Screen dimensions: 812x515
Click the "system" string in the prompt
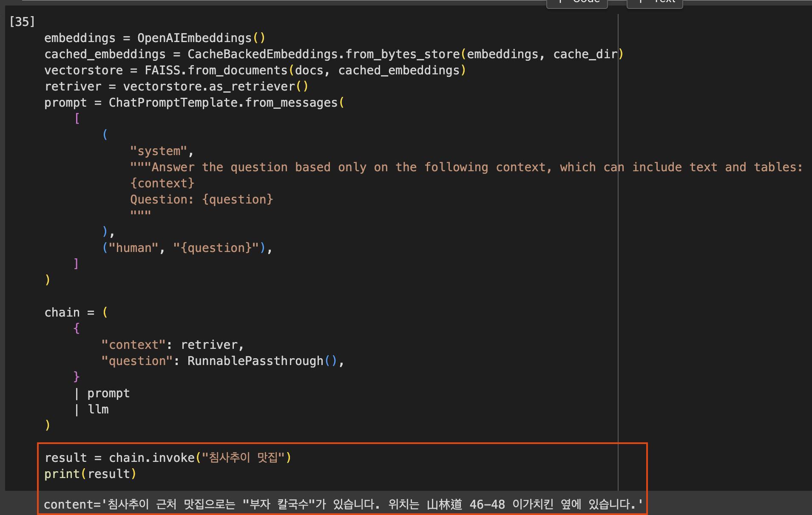click(159, 151)
